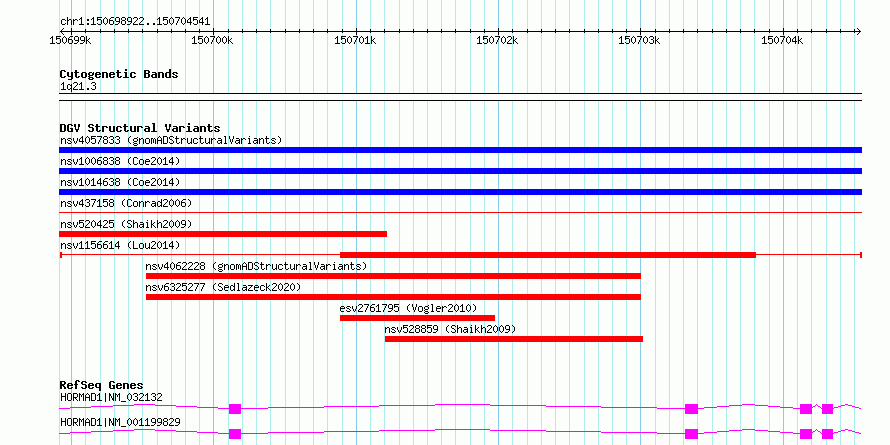Click the 150699k ruler label

[x=71, y=41]
